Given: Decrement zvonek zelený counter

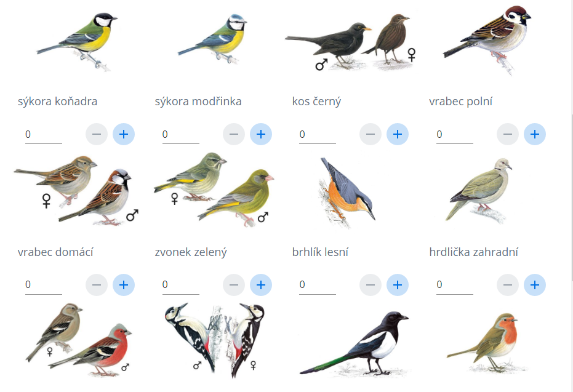Looking at the screenshot, I should tap(234, 284).
